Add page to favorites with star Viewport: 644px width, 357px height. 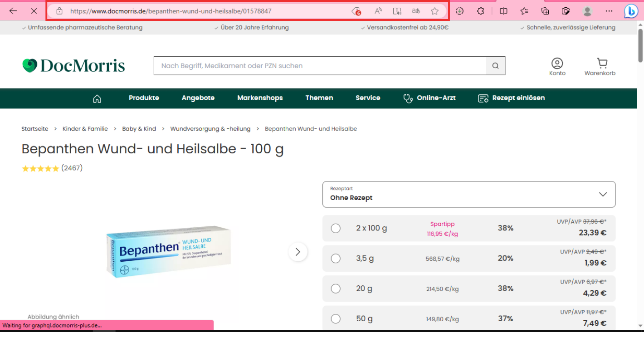pos(434,11)
